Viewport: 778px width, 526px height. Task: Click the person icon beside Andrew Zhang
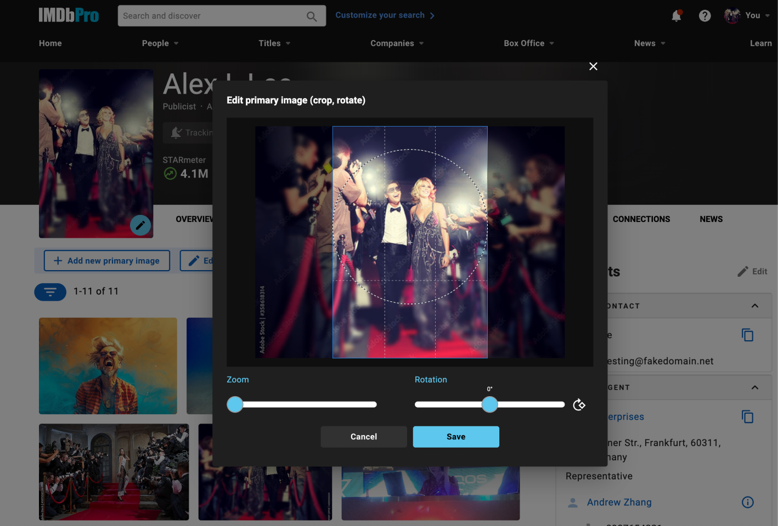(x=573, y=503)
